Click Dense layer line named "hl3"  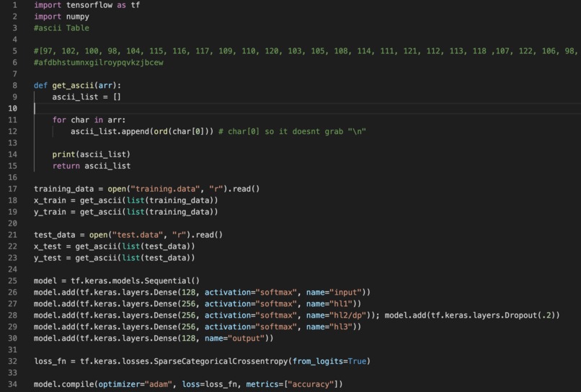click(198, 327)
